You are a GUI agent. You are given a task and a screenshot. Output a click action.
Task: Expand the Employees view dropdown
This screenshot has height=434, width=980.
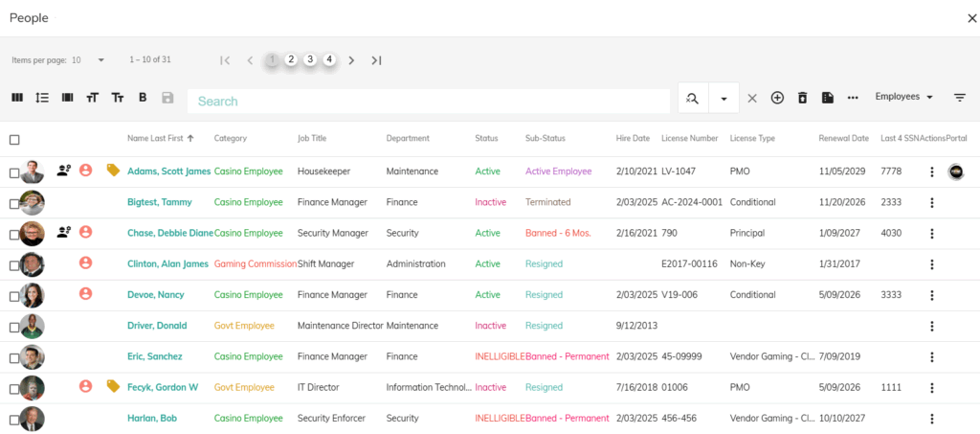tap(904, 97)
